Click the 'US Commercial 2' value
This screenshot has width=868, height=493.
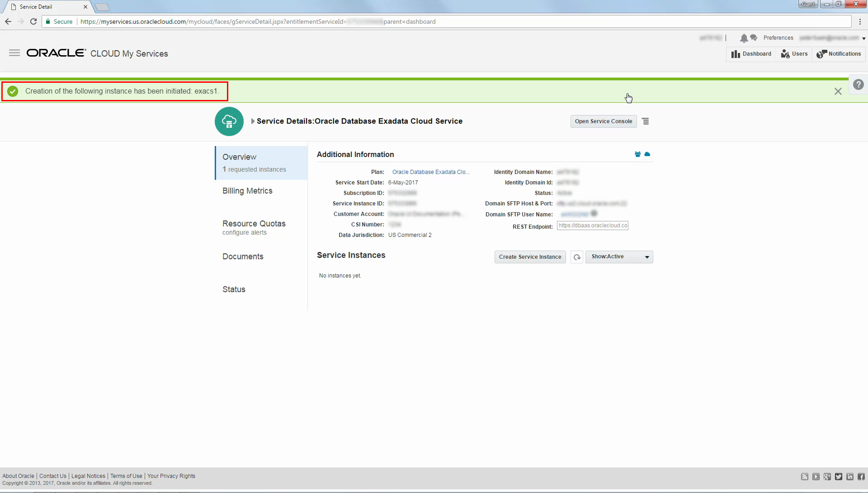click(x=410, y=235)
